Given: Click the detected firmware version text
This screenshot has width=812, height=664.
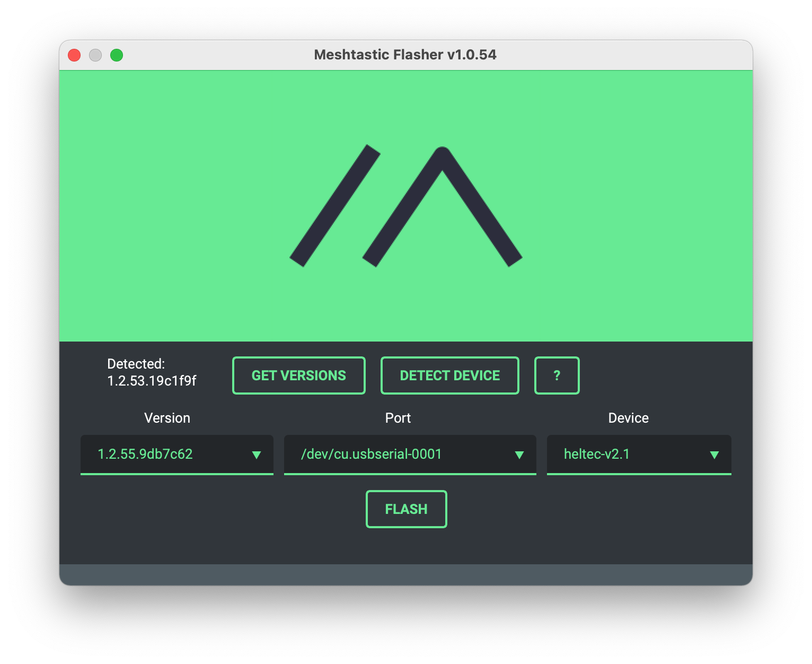Looking at the screenshot, I should tap(152, 380).
